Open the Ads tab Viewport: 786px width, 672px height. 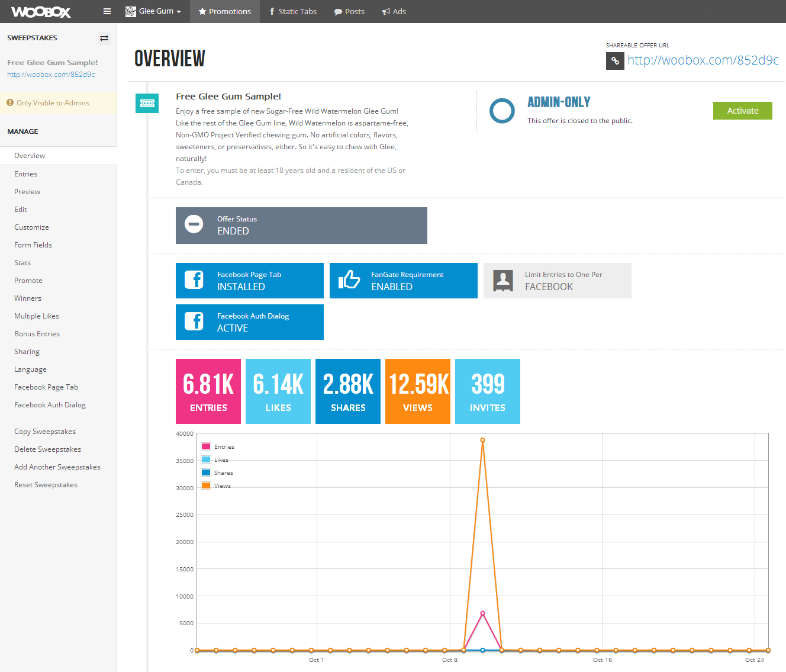tap(394, 11)
